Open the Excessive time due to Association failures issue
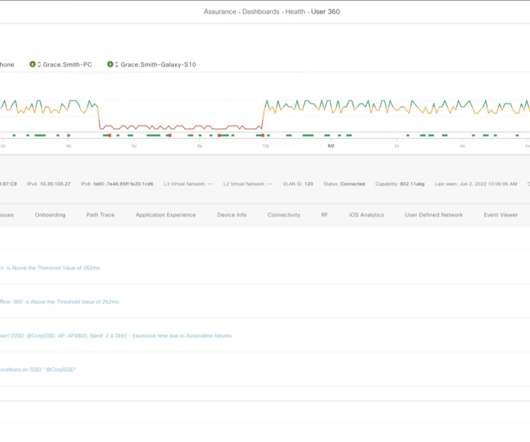 pyautogui.click(x=116, y=336)
